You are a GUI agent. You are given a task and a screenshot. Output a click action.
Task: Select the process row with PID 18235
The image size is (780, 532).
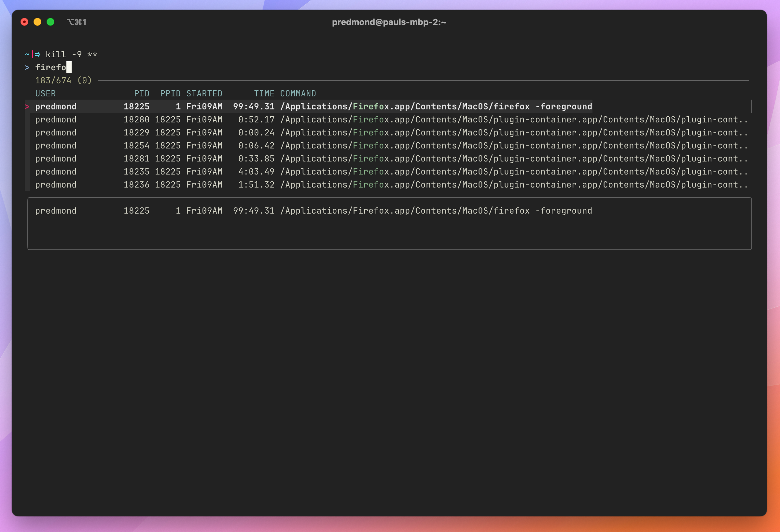(x=392, y=172)
